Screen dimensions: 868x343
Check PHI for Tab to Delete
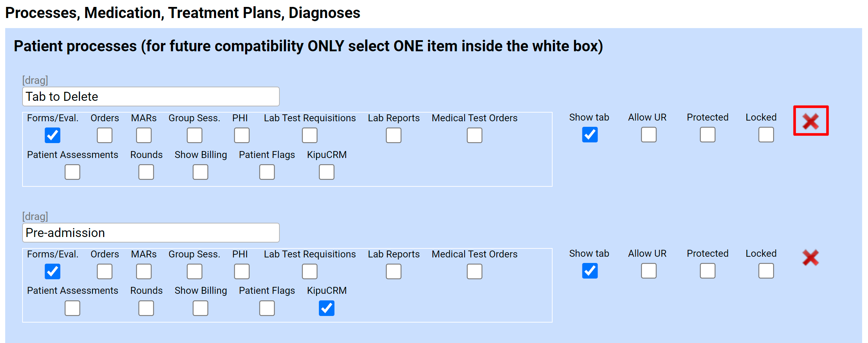click(241, 135)
